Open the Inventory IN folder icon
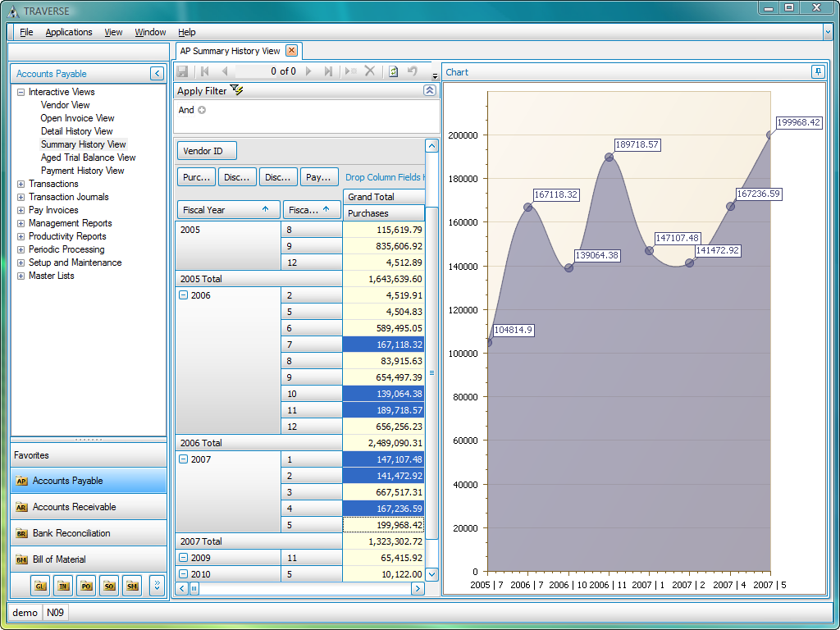 63,586
